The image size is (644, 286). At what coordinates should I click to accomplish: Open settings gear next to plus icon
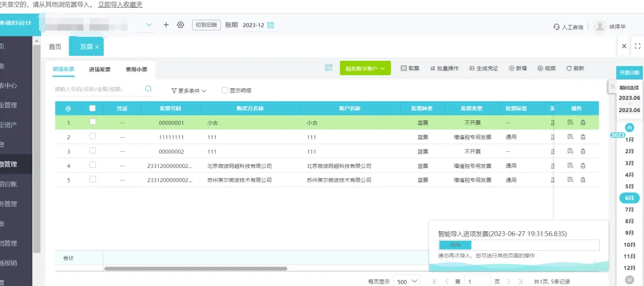(x=180, y=24)
